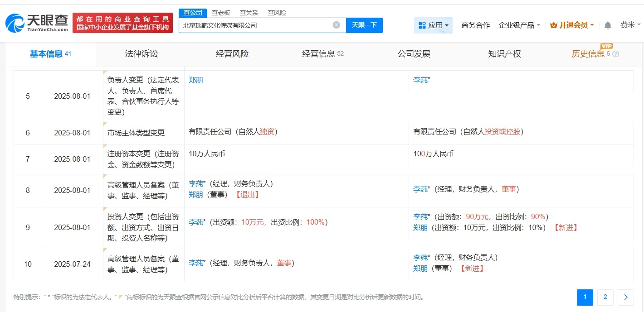Open the 费米 account dropdown

click(x=629, y=25)
